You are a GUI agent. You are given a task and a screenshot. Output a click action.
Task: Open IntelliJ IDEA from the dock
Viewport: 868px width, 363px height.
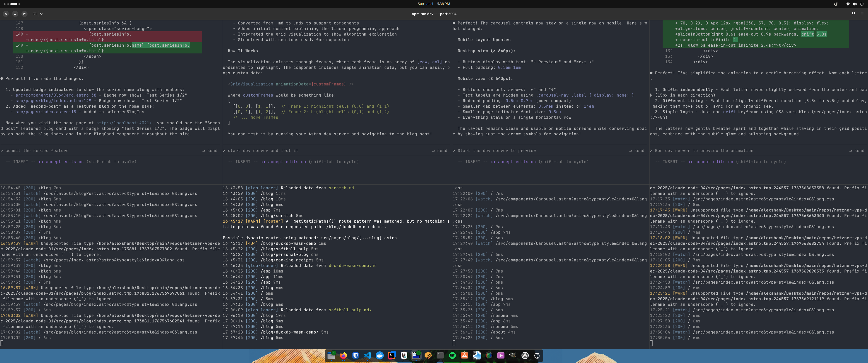[392, 355]
